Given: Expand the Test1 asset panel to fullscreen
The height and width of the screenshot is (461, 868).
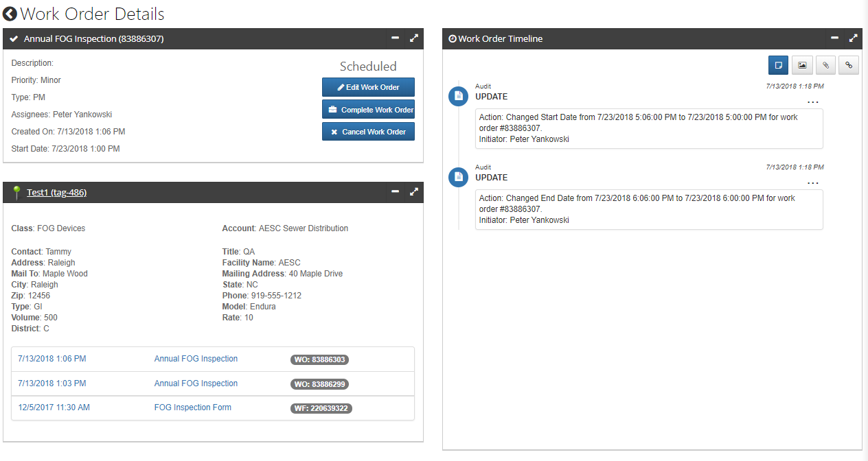Looking at the screenshot, I should (413, 192).
